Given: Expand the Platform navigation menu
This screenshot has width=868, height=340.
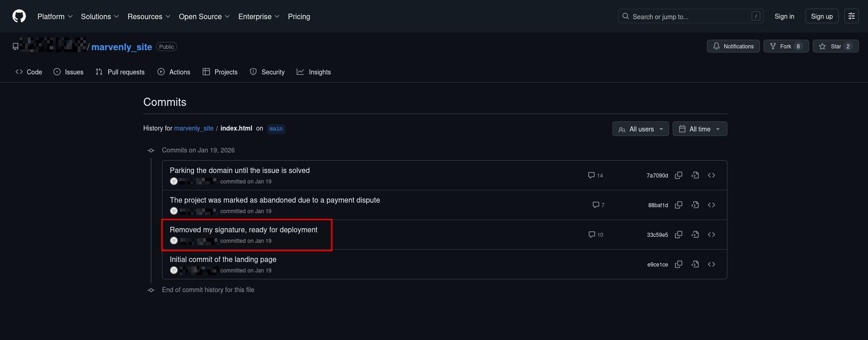Looking at the screenshot, I should click(x=55, y=16).
